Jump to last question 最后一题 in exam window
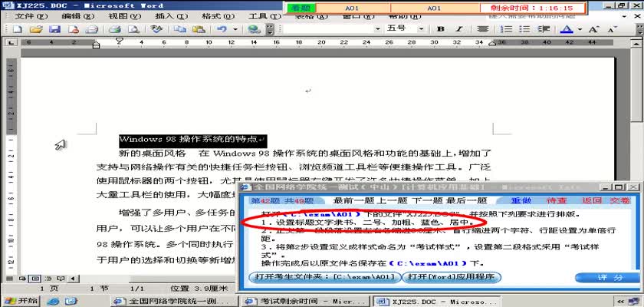 [x=466, y=200]
